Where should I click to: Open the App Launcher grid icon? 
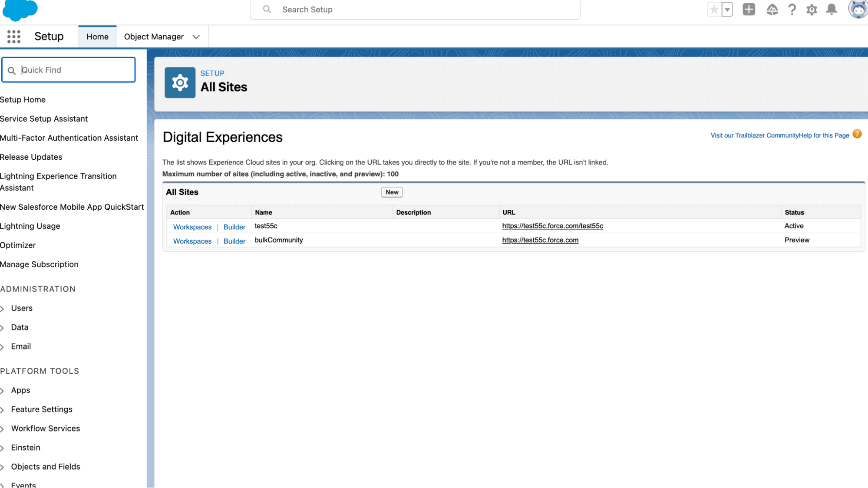[x=14, y=36]
